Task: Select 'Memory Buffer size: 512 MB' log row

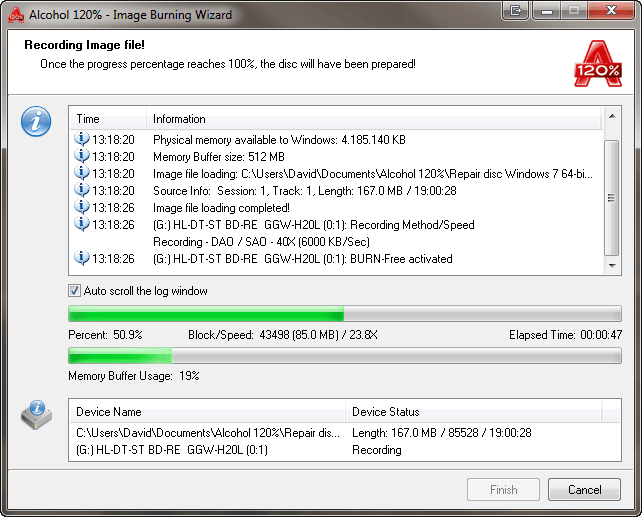Action: click(337, 156)
